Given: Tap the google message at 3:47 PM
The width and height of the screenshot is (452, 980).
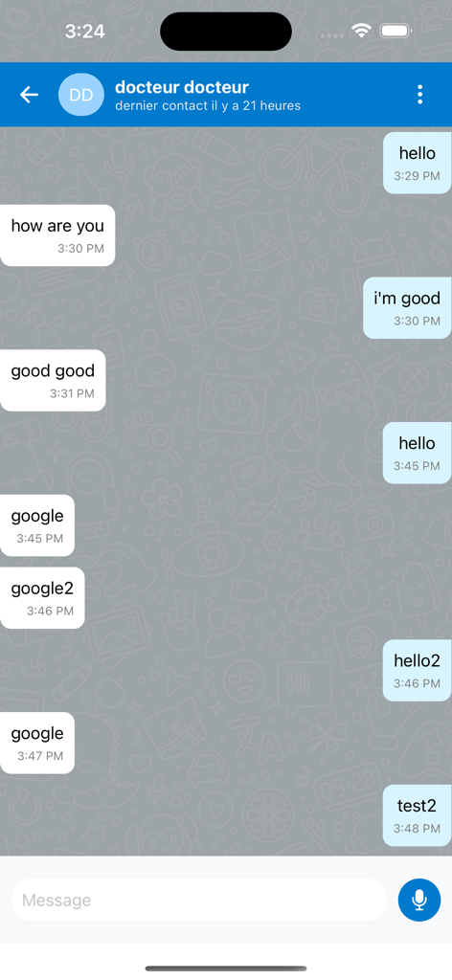Looking at the screenshot, I should pos(37,743).
